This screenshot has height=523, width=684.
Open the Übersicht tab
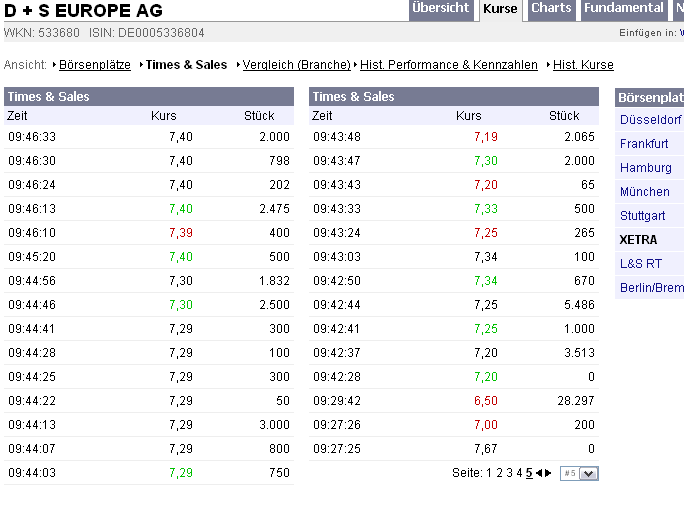point(440,9)
